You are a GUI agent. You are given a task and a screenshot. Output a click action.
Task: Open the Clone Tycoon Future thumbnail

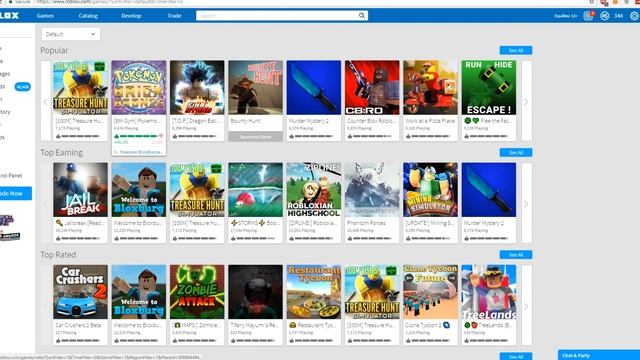tap(430, 292)
